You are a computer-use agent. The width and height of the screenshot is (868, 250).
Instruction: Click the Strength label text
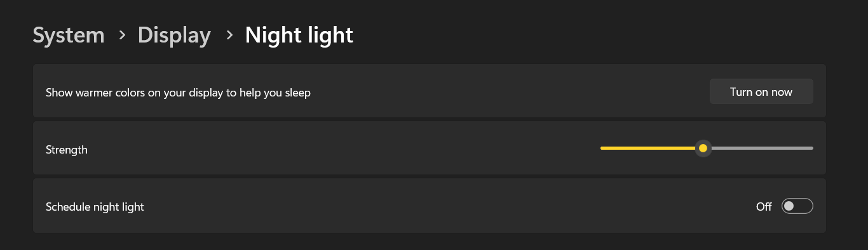pos(67,150)
